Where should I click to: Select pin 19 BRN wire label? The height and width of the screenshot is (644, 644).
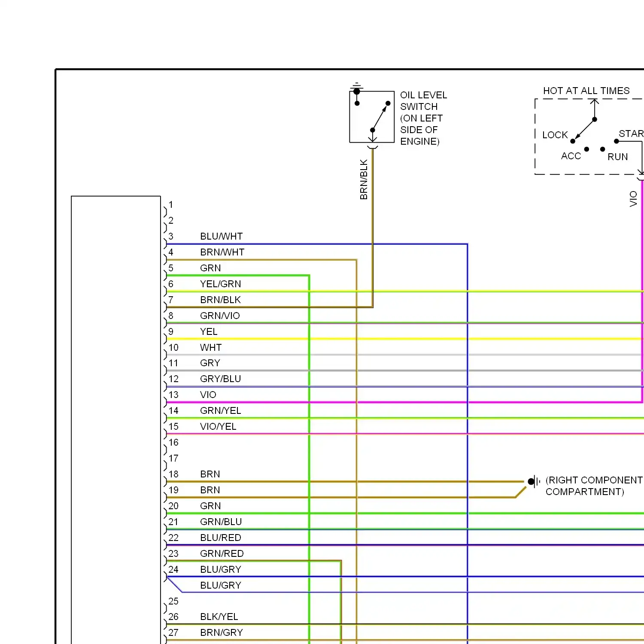(210, 490)
